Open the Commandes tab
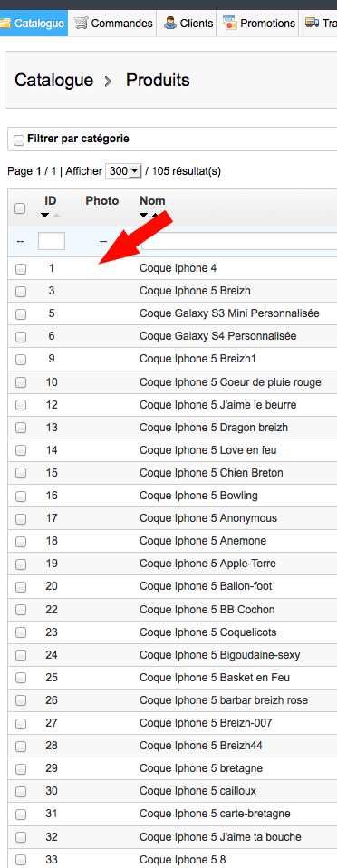Image resolution: width=337 pixels, height=868 pixels. point(113,24)
